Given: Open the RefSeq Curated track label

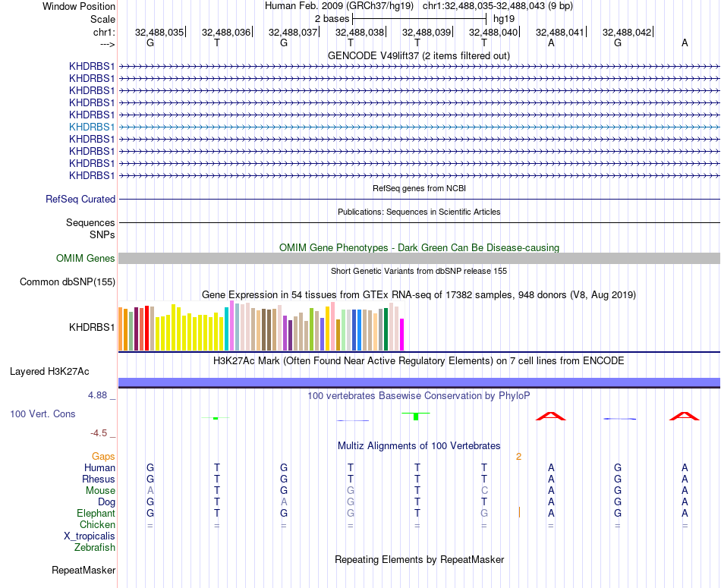Looking at the screenshot, I should click(x=80, y=199).
